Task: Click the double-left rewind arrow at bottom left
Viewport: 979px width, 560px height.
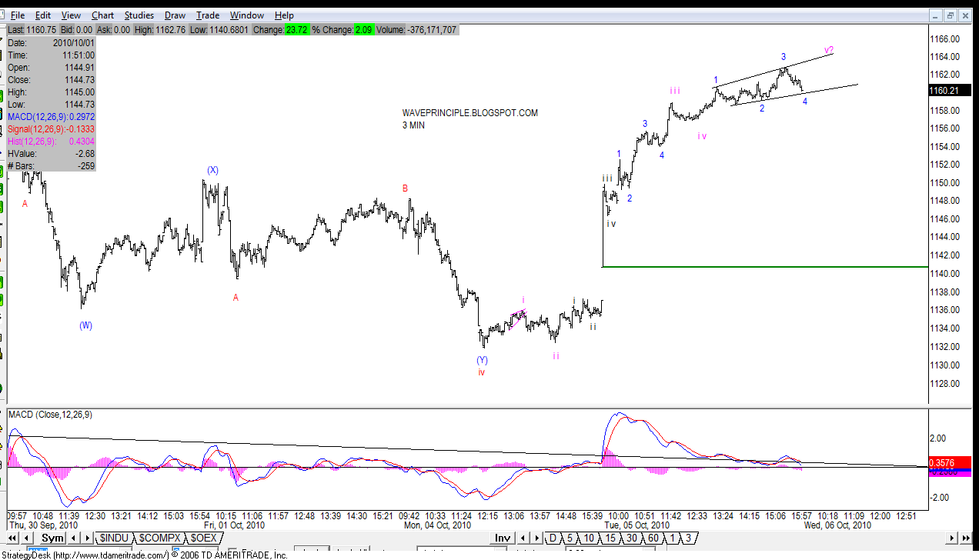Action: (x=12, y=538)
